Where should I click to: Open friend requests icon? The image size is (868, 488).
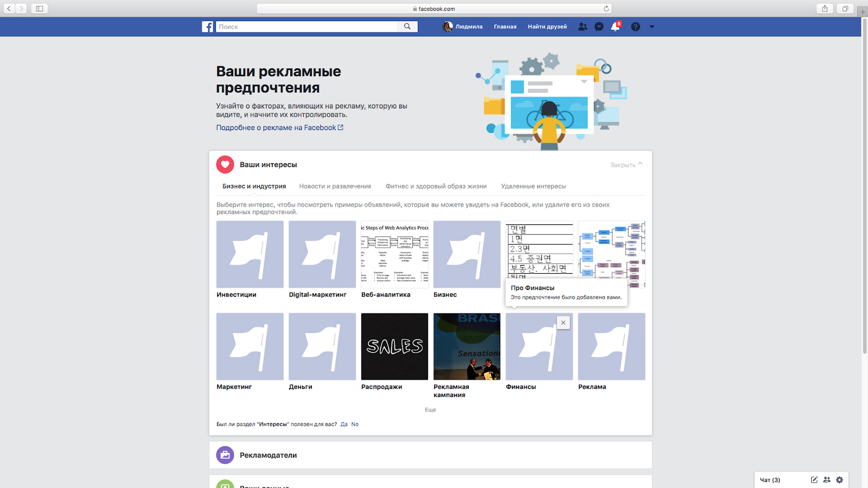583,27
